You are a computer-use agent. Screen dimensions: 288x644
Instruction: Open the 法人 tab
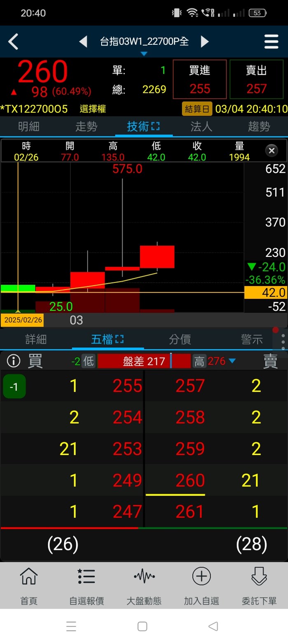click(201, 127)
